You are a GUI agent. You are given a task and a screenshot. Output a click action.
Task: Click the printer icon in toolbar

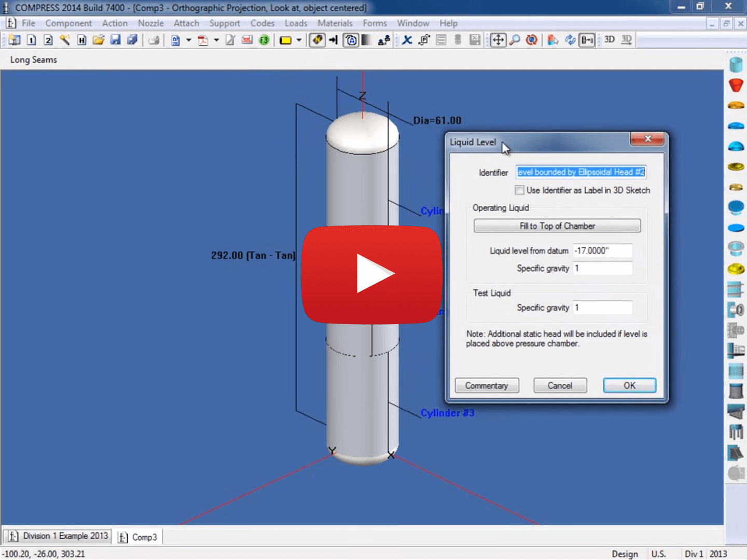(x=154, y=40)
